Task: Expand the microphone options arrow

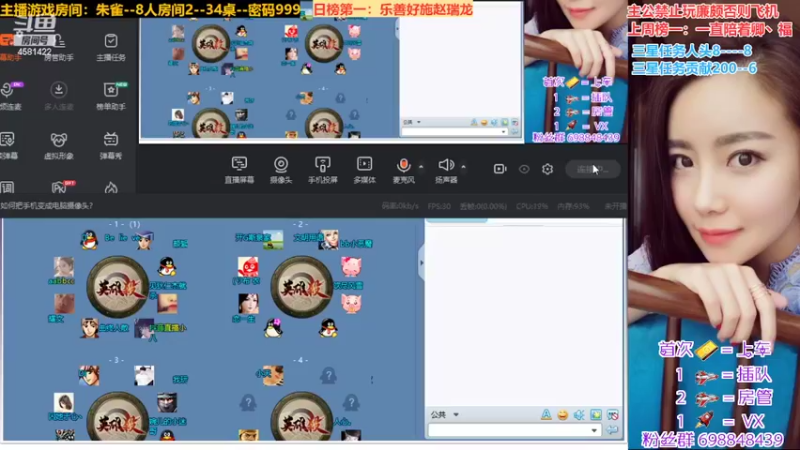Action: (x=421, y=166)
